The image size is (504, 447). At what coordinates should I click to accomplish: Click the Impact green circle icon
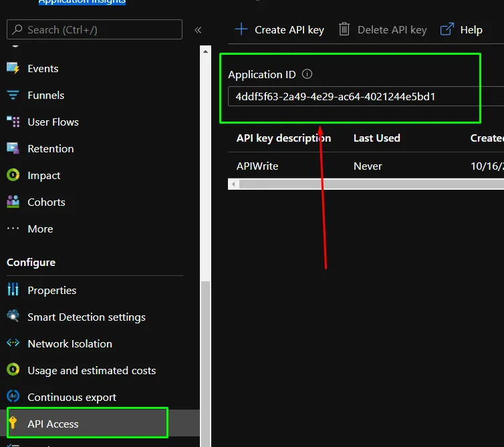(x=13, y=175)
